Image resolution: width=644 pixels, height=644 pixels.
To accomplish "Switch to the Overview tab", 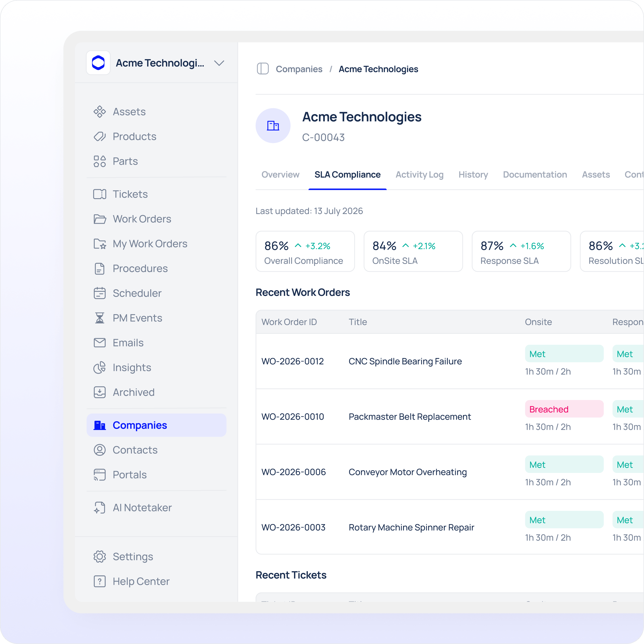I will tap(280, 175).
